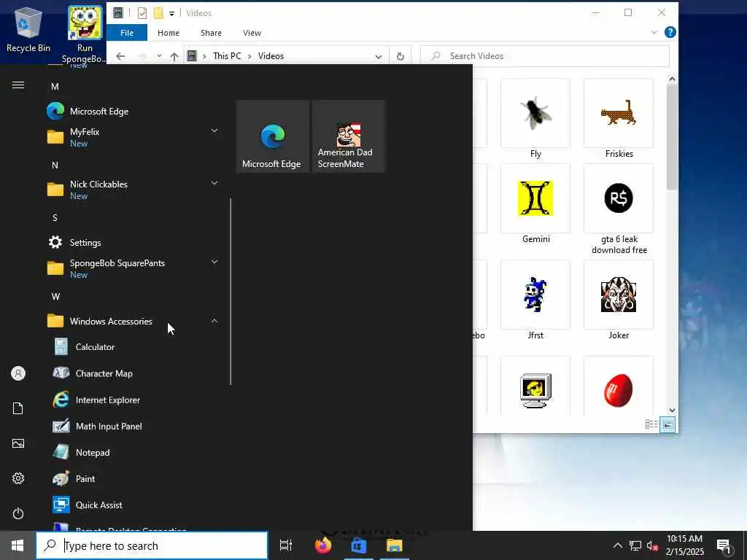Select the Fly thumbnail in Videos
The image size is (747, 560).
tap(535, 119)
